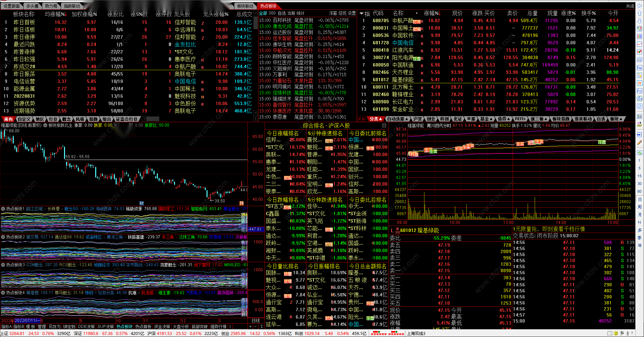Select the 昨日首板 row in sector list
Screen dimensions: 644x337
[128, 22]
